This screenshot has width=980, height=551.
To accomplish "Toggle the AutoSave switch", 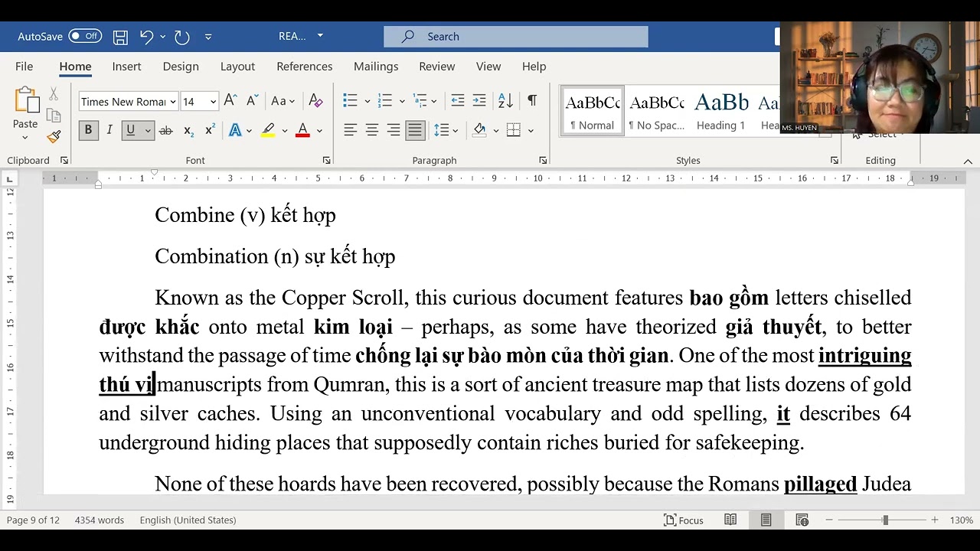I will [85, 37].
